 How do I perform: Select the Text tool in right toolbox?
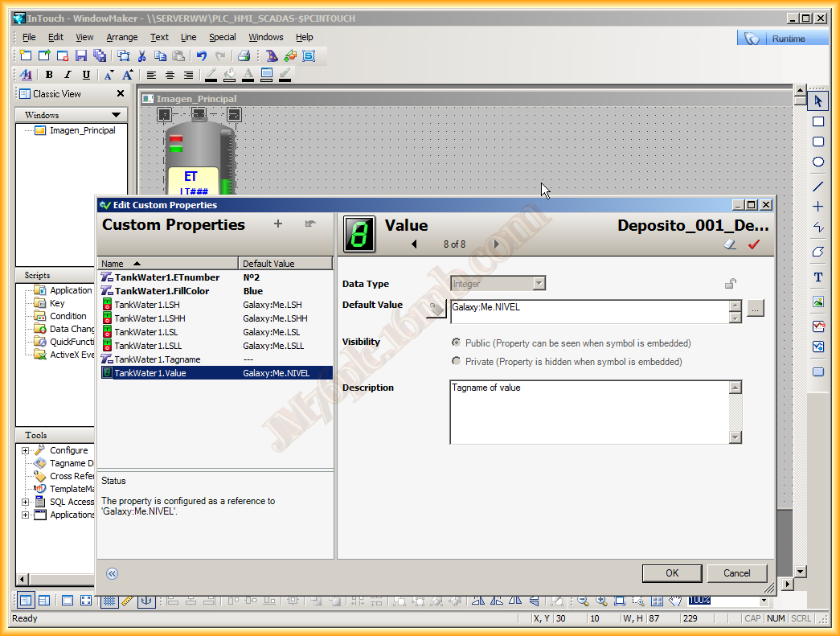818,277
